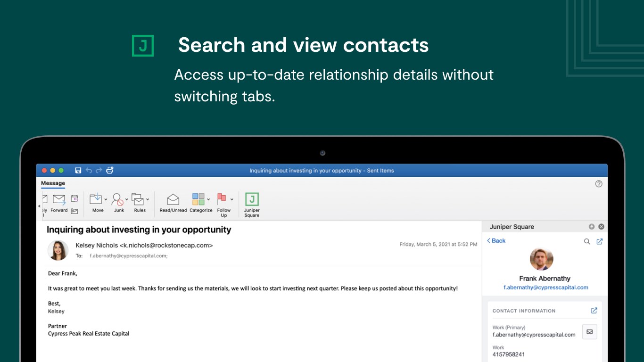This screenshot has height=362, width=644.
Task: Open the Move dropdown arrow
Action: point(106,199)
